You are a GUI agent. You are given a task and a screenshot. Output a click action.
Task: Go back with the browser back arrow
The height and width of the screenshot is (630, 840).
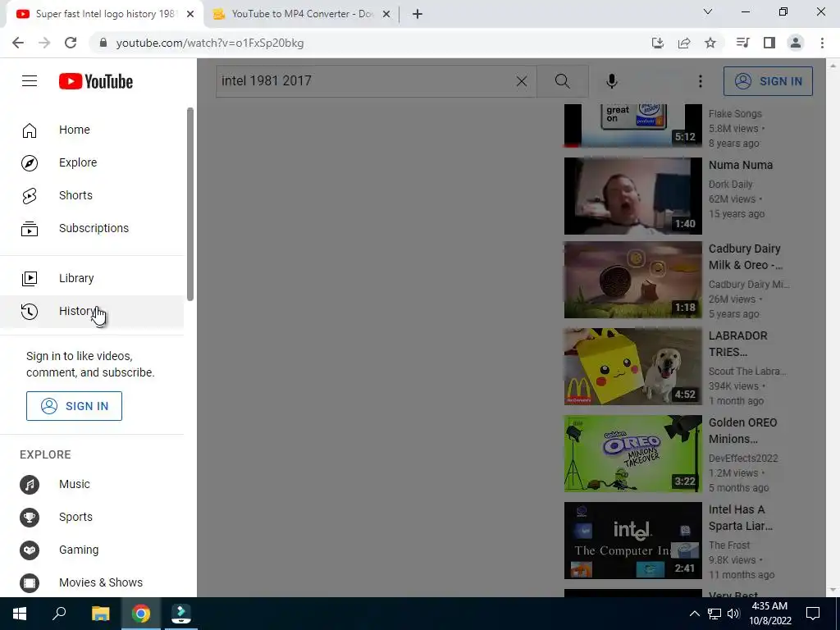coord(18,43)
